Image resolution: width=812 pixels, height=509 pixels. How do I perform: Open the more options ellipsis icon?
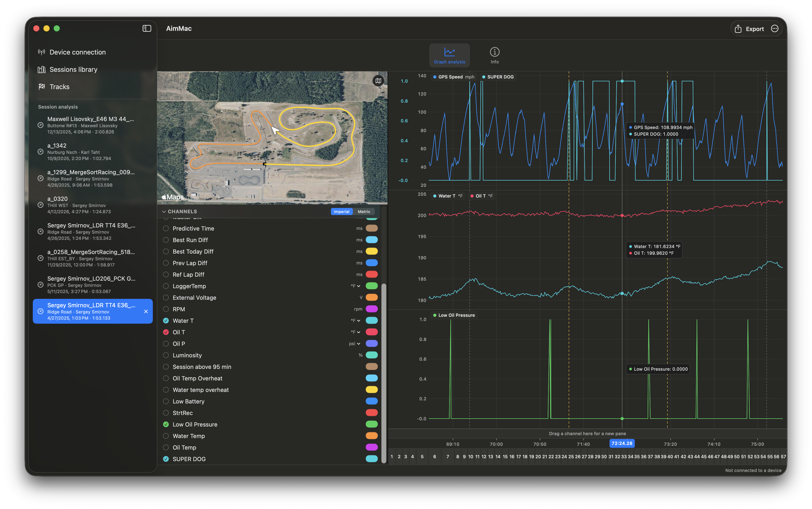775,29
